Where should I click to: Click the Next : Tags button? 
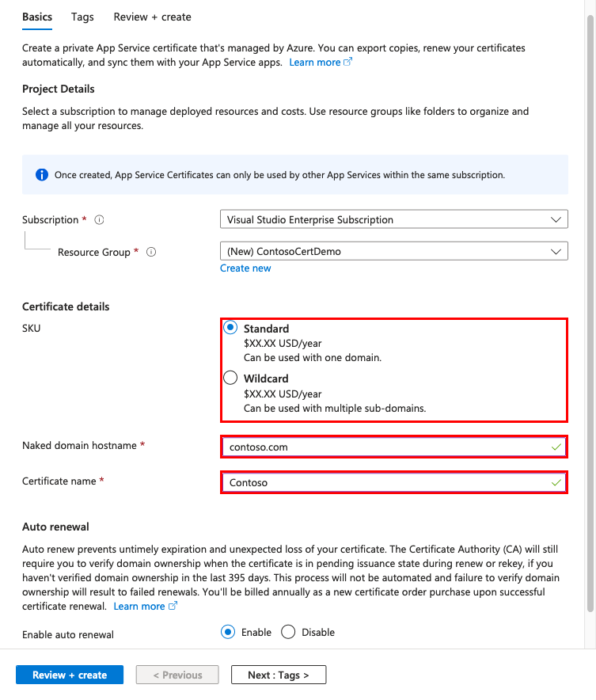click(x=278, y=675)
